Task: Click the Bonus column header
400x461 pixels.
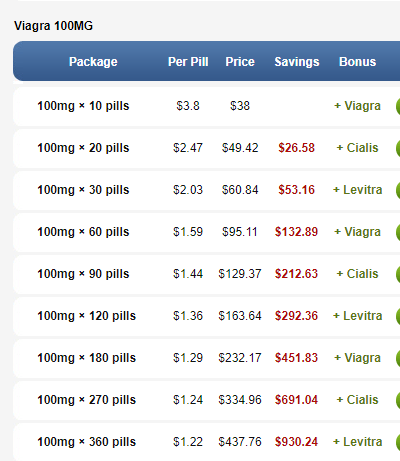Action: (x=357, y=62)
